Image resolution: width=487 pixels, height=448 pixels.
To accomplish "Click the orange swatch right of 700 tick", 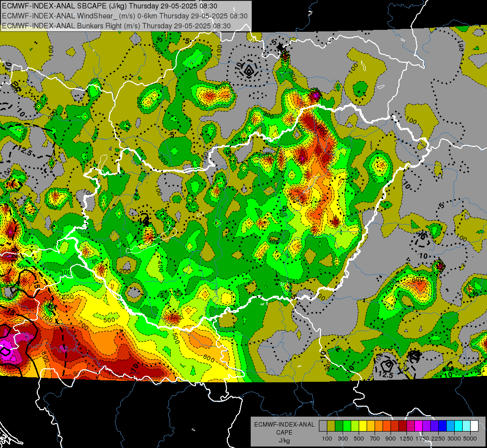I will click(x=379, y=426).
